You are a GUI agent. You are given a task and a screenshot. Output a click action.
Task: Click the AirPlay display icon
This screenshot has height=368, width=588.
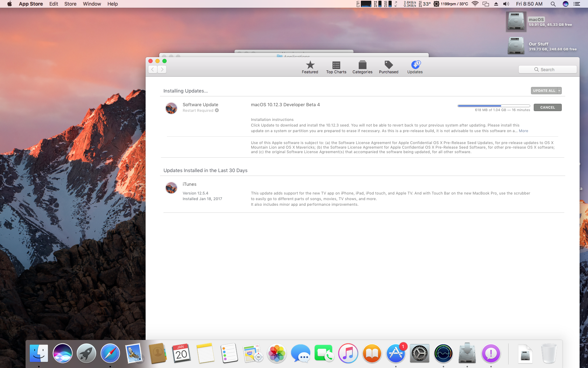(485, 4)
